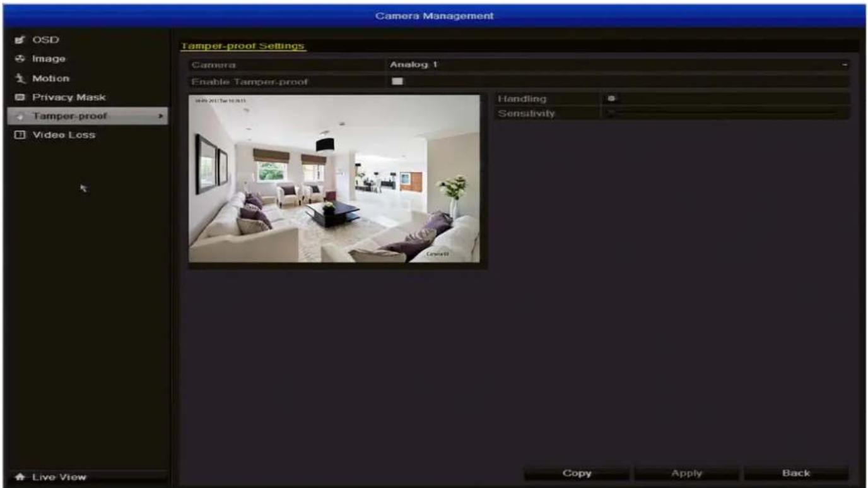Open the Camera Analog 1 dropdown
The width and height of the screenshot is (868, 488).
(617, 64)
